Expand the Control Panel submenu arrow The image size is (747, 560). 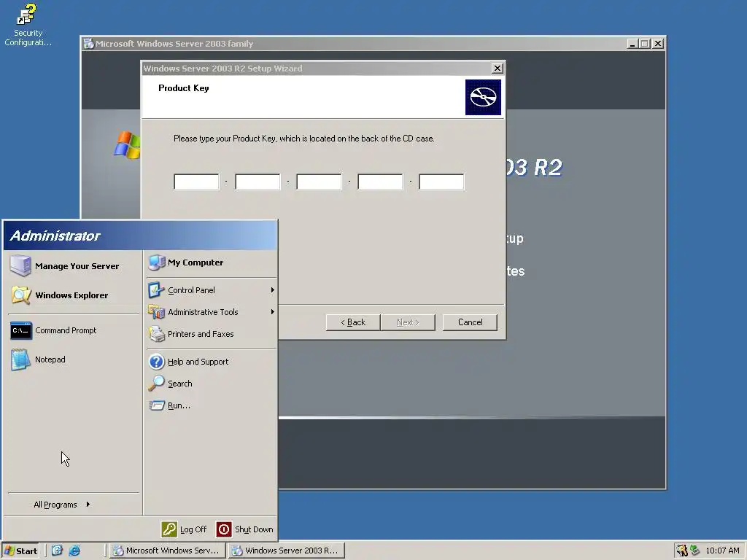pos(273,290)
